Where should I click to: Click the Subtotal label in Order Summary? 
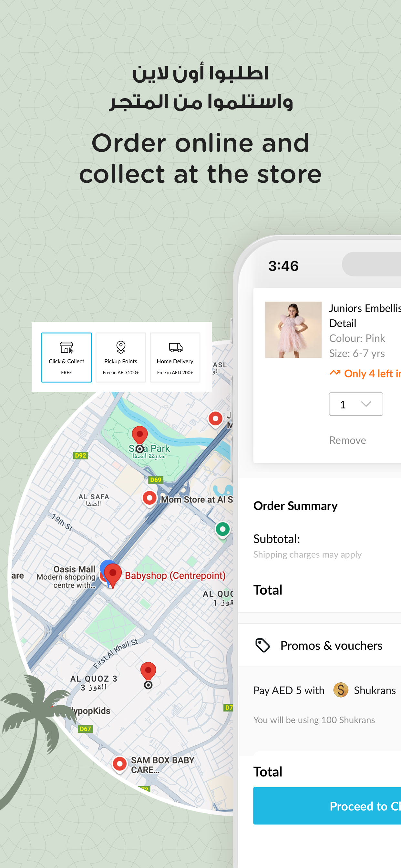click(277, 539)
